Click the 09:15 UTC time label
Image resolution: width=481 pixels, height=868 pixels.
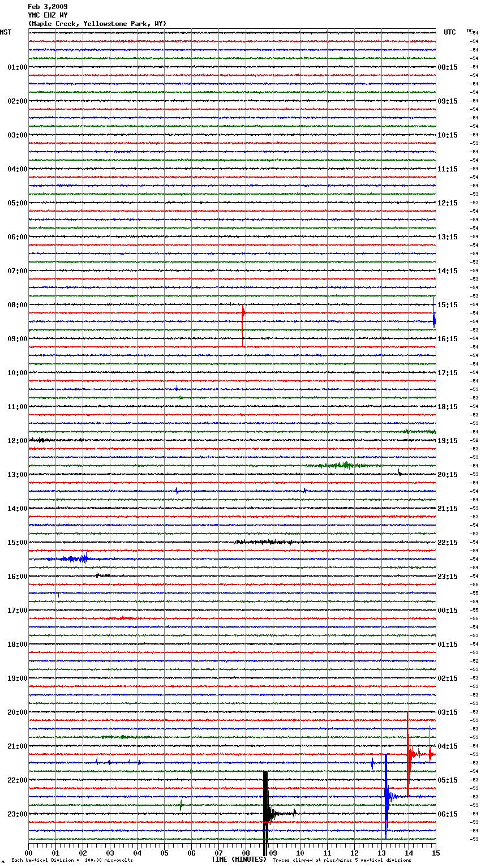[x=448, y=101]
